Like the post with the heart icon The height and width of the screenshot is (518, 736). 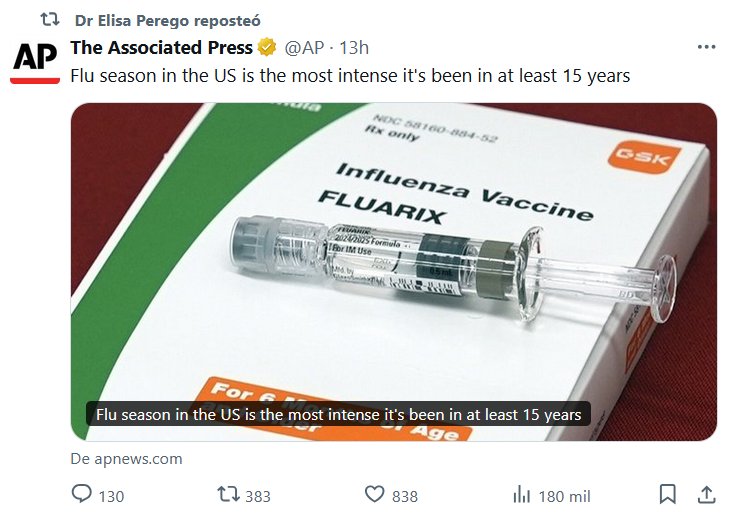click(375, 495)
